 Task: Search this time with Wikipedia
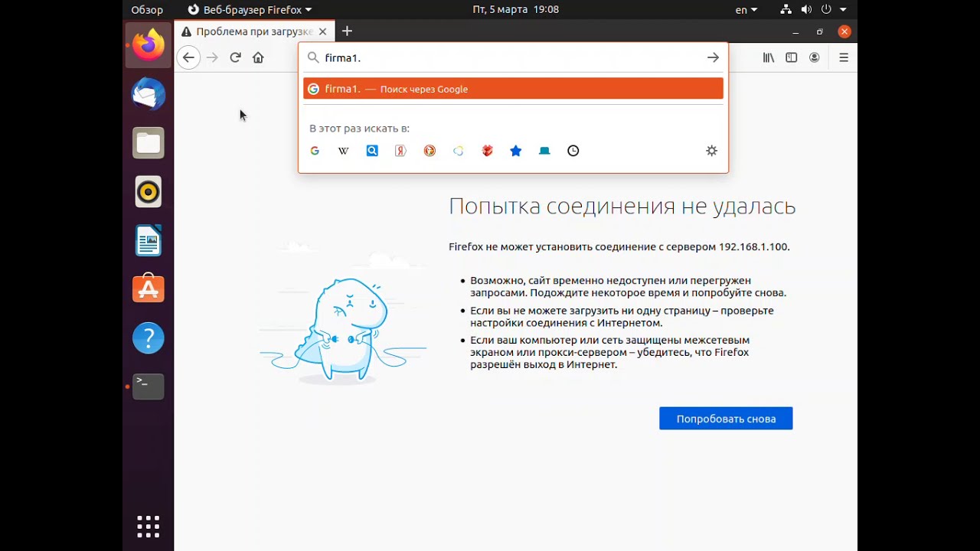tap(343, 151)
